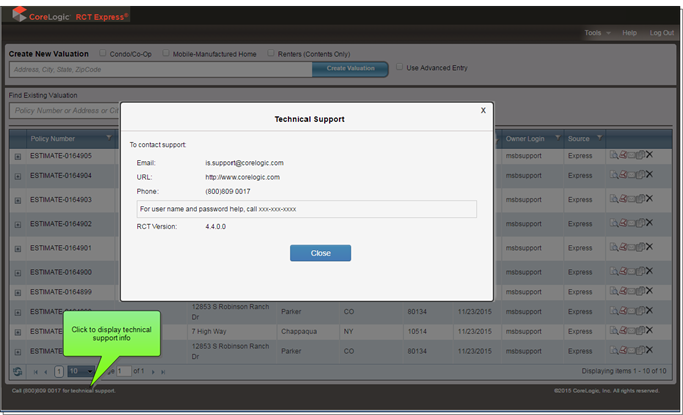683x415 pixels.
Task: Email icon in ESTIMATE-0164902 row
Action: coord(631,223)
